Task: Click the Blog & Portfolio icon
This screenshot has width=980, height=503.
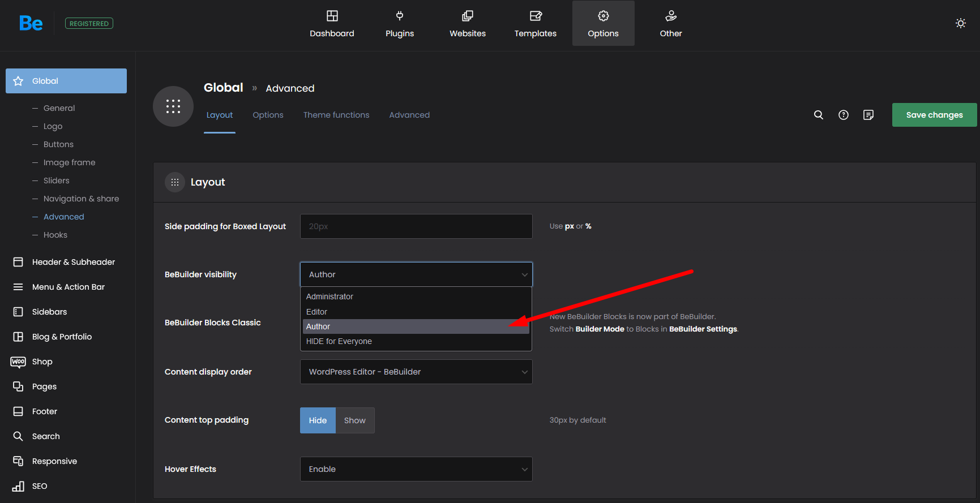Action: click(x=18, y=337)
